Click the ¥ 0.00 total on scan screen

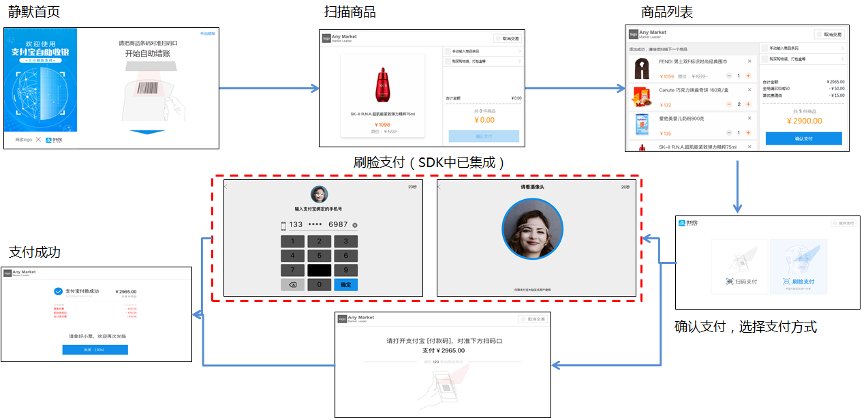pos(484,120)
